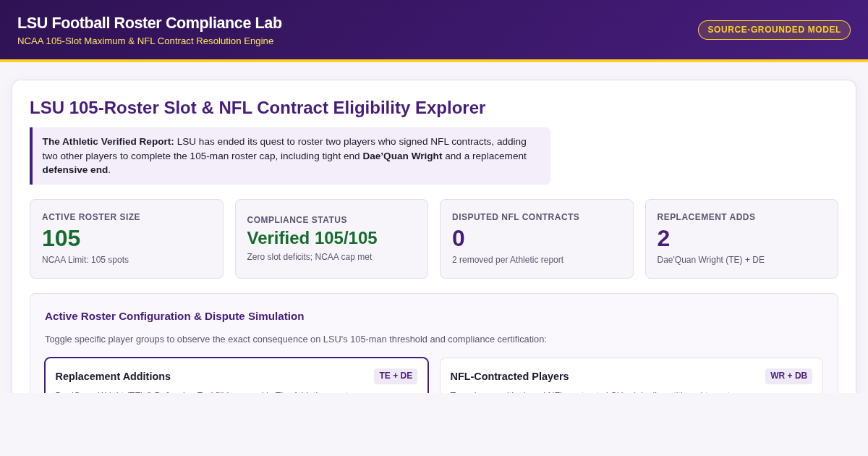Toggle the Replacement Additions card

pyautogui.click(x=237, y=376)
